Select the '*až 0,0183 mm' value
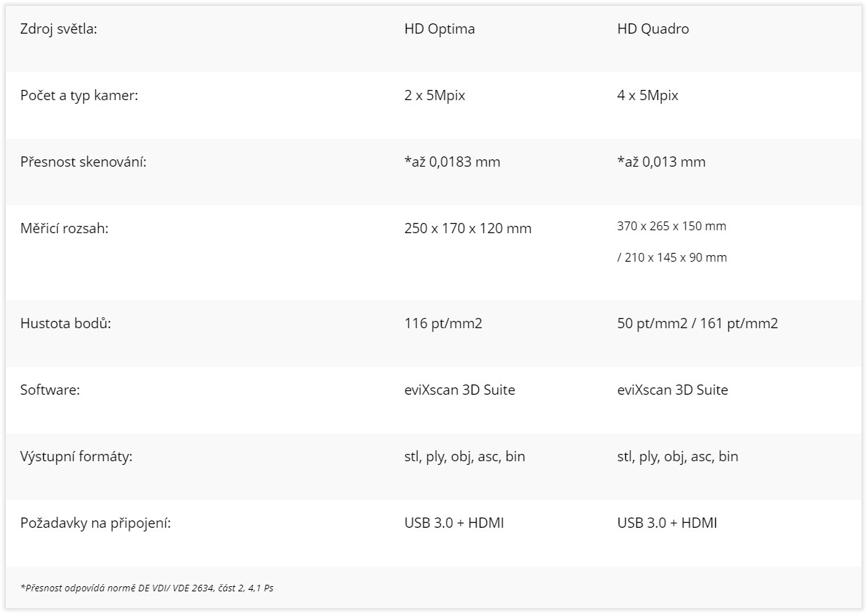Screen dimensions: 868x614 (452, 162)
